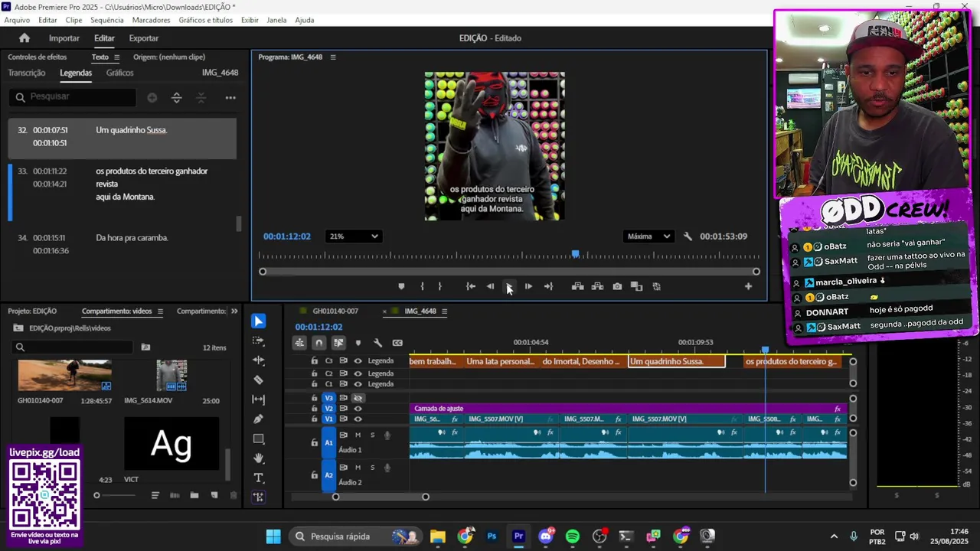Select IMG_5614.MOV thumbnail in project bin
Image resolution: width=980 pixels, height=551 pixels.
click(x=171, y=375)
